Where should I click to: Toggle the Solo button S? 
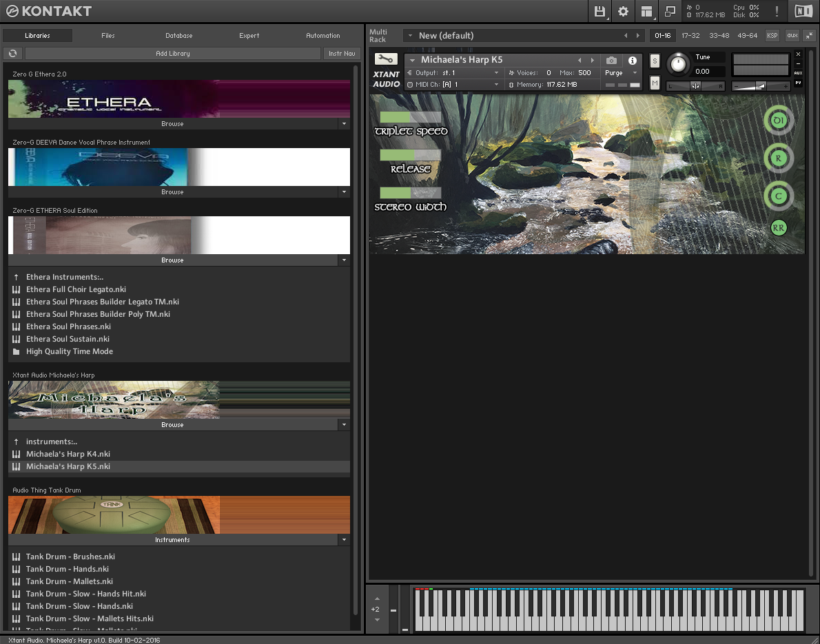(655, 61)
